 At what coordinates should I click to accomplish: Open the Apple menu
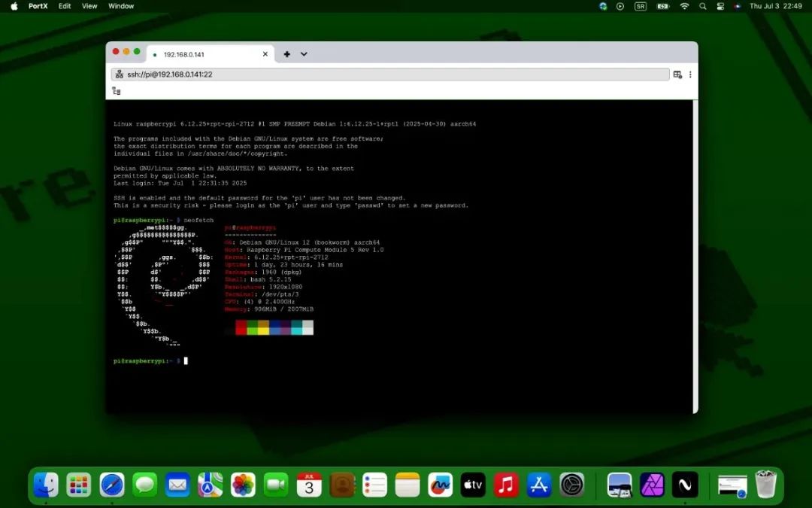(14, 6)
